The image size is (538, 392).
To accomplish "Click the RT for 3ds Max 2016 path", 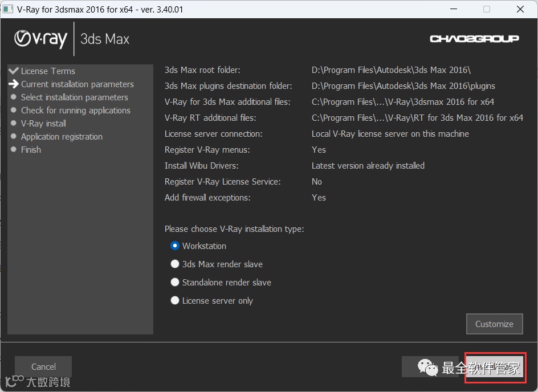I will pos(417,118).
